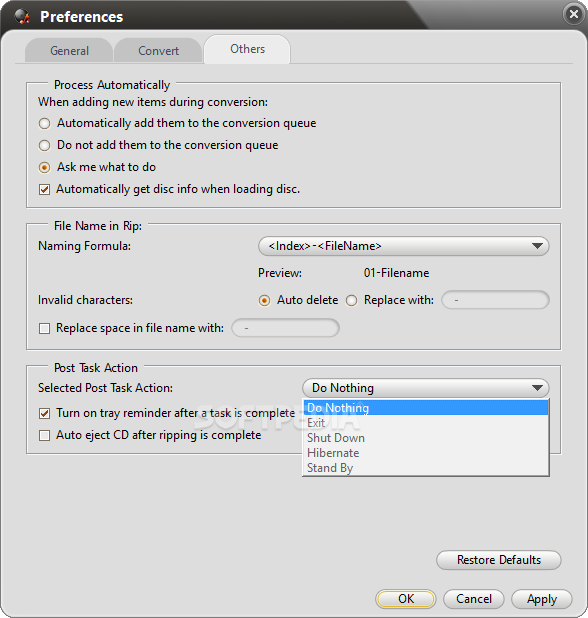Click the Preferences app icon in title bar

coord(22,17)
